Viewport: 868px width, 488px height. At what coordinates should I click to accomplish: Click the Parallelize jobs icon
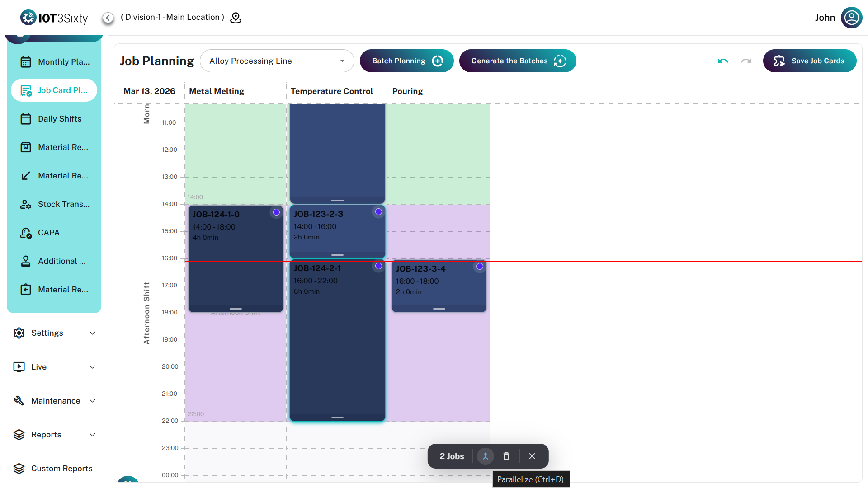[x=485, y=456]
